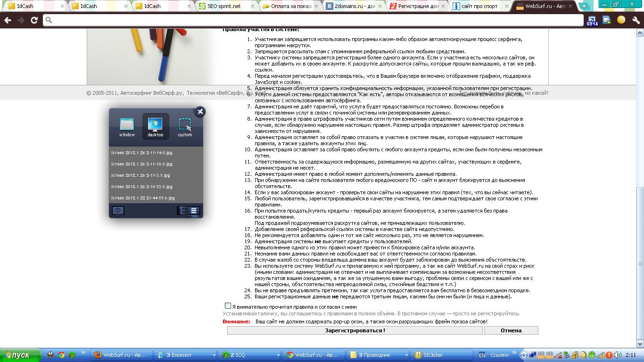Viewport: 644px width, 362px height.
Task: Expand Блокнот taskbar group dropdown
Action: [x=214, y=355]
